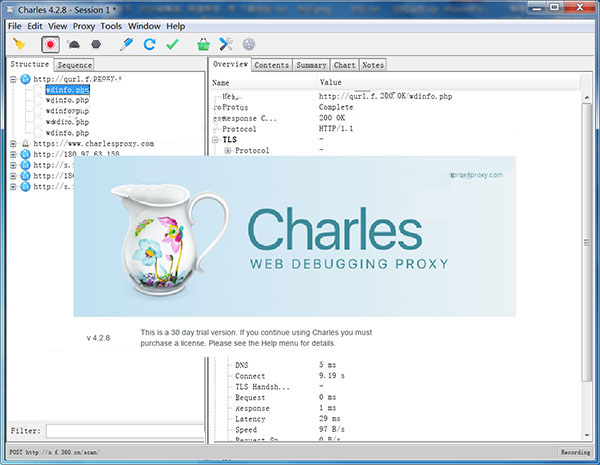Click the Overview panel vertical scrollbar
The image size is (600, 465).
587,242
